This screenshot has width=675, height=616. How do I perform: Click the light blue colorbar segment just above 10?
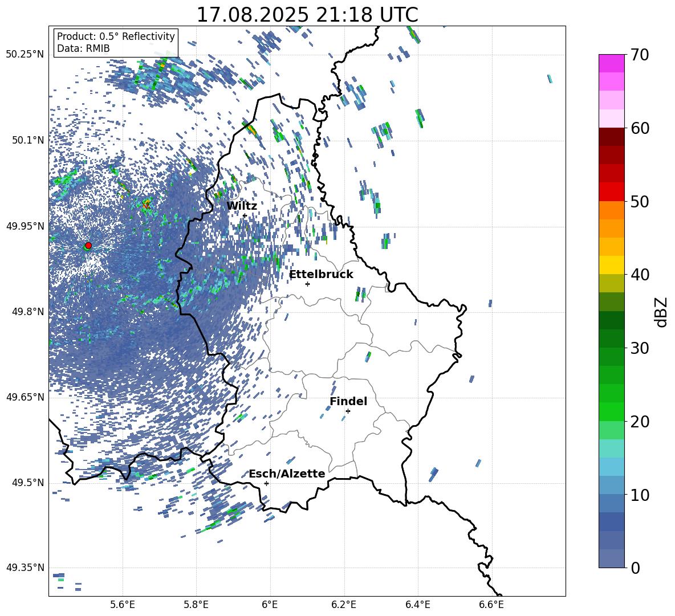(x=611, y=486)
